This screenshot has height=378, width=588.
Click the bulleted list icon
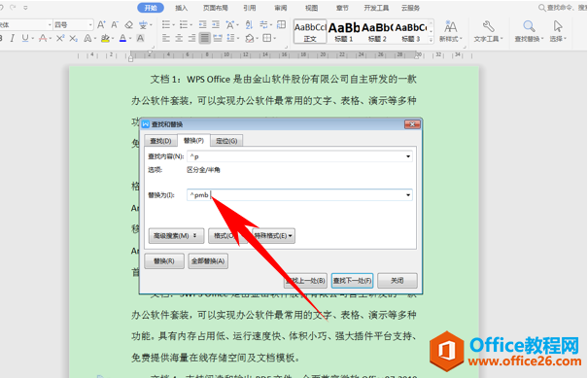tap(166, 25)
